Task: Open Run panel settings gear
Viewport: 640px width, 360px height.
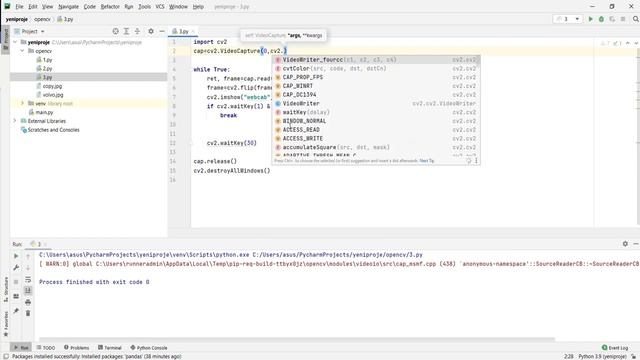Action: (x=625, y=244)
